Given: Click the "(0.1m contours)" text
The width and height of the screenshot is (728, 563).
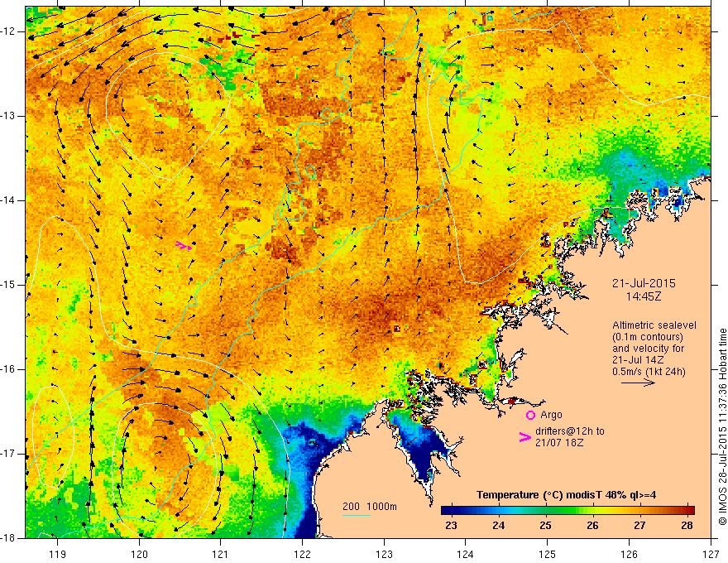Looking at the screenshot, I should (648, 337).
